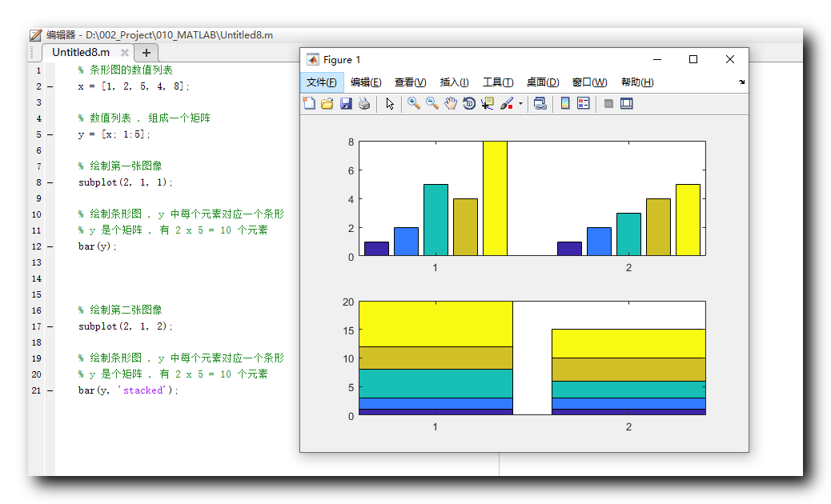
Task: Select the Data Cursor tool
Action: coord(487,103)
